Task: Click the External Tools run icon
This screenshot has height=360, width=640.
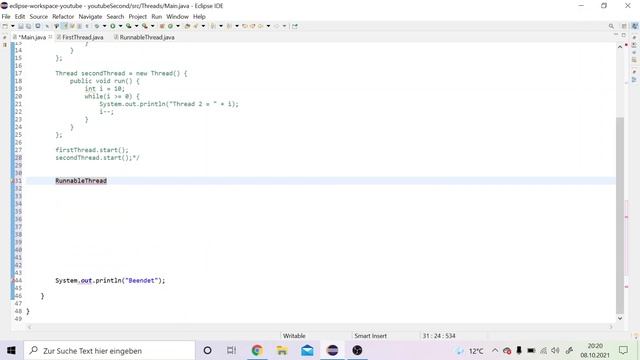Action: click(145, 26)
